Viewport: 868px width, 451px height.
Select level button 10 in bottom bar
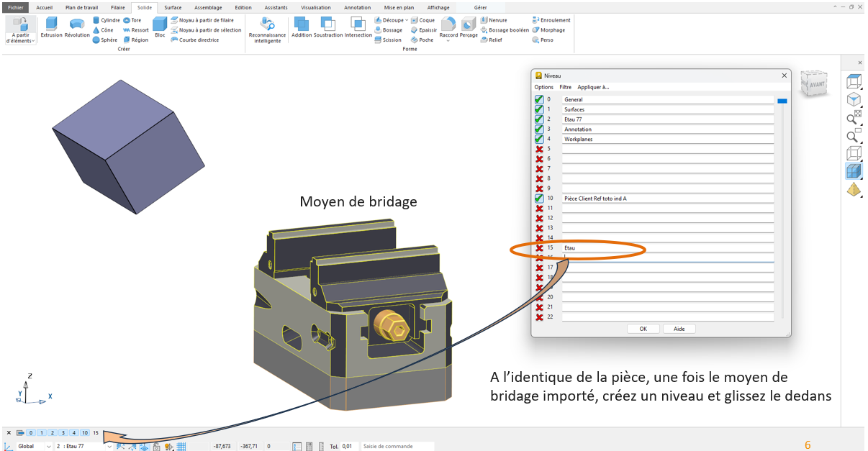(85, 432)
